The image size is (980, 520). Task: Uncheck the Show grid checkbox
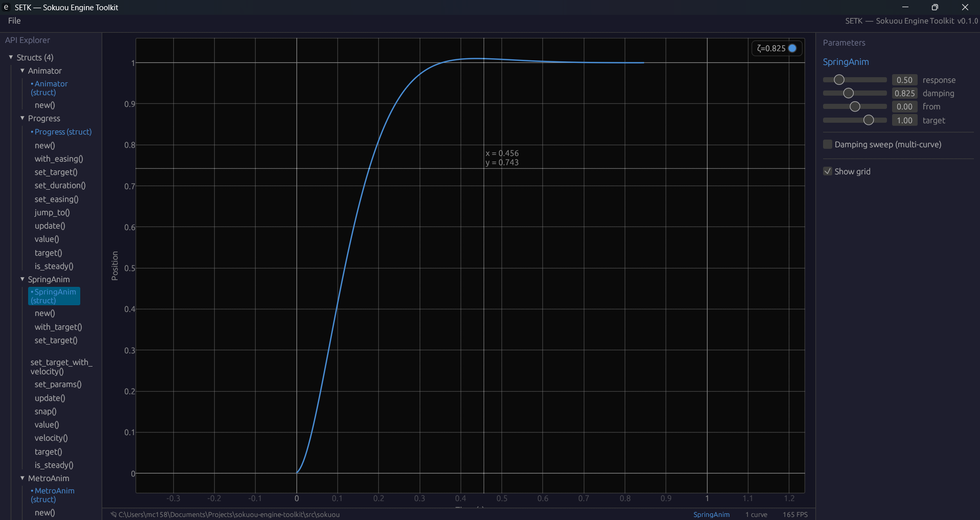tap(828, 171)
